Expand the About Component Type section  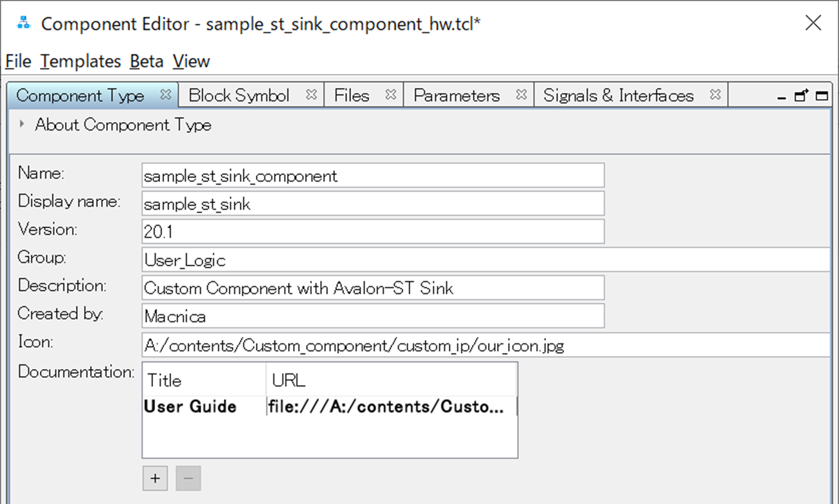click(x=23, y=124)
